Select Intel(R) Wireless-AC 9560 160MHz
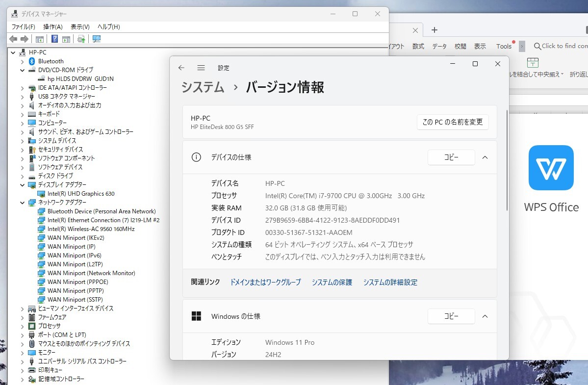 tap(91, 229)
